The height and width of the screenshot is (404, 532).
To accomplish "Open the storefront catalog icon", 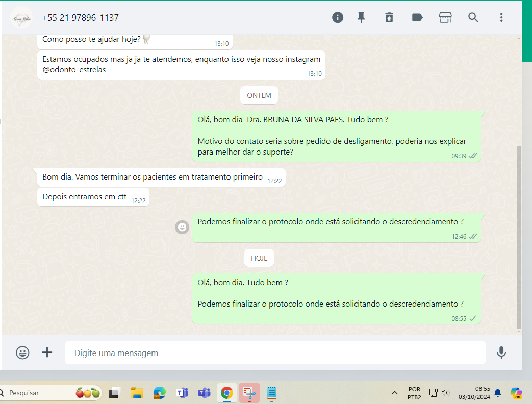I will pyautogui.click(x=445, y=18).
